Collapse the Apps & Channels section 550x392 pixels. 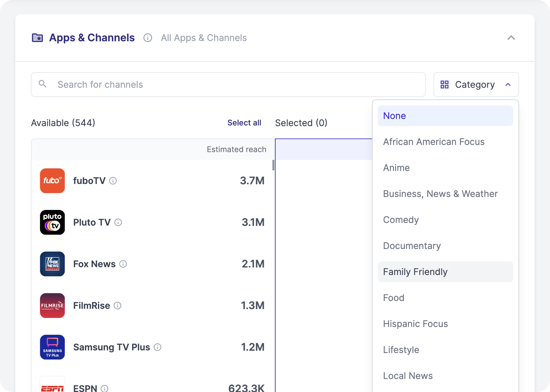coord(511,38)
